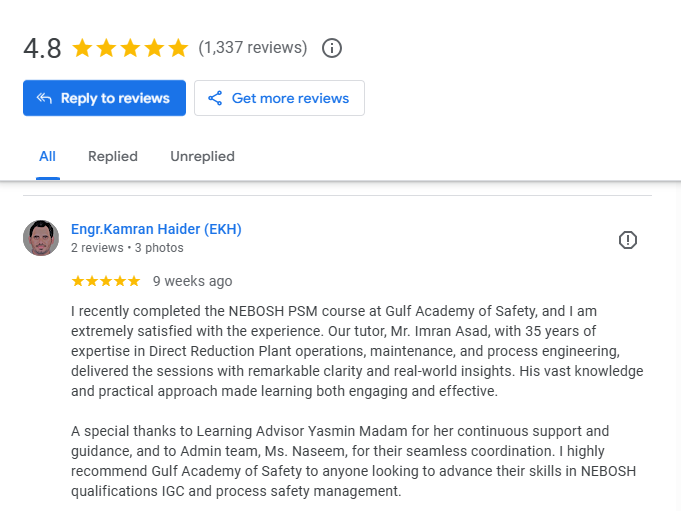This screenshot has height=511, width=681.
Task: Show only Unreplied reviews
Action: point(202,156)
